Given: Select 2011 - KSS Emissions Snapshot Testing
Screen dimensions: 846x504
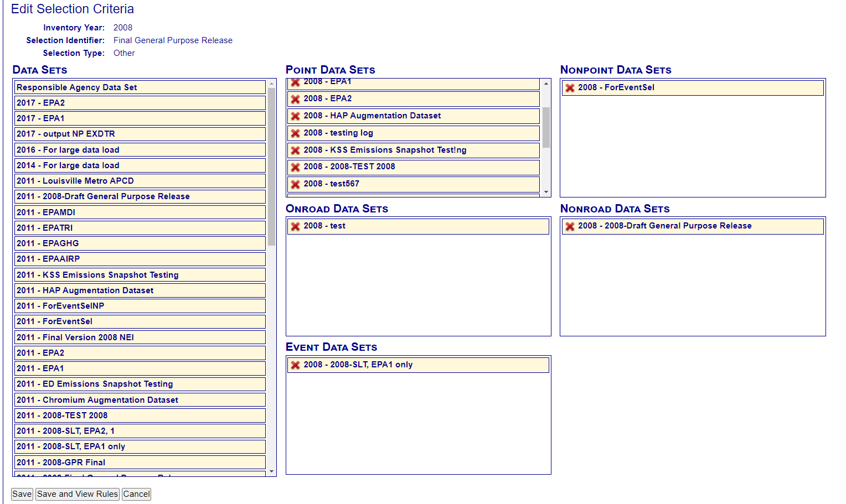Looking at the screenshot, I should (141, 275).
